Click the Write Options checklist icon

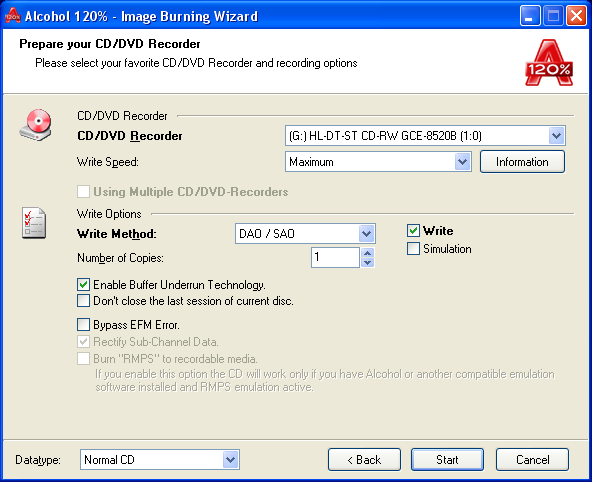pos(34,223)
